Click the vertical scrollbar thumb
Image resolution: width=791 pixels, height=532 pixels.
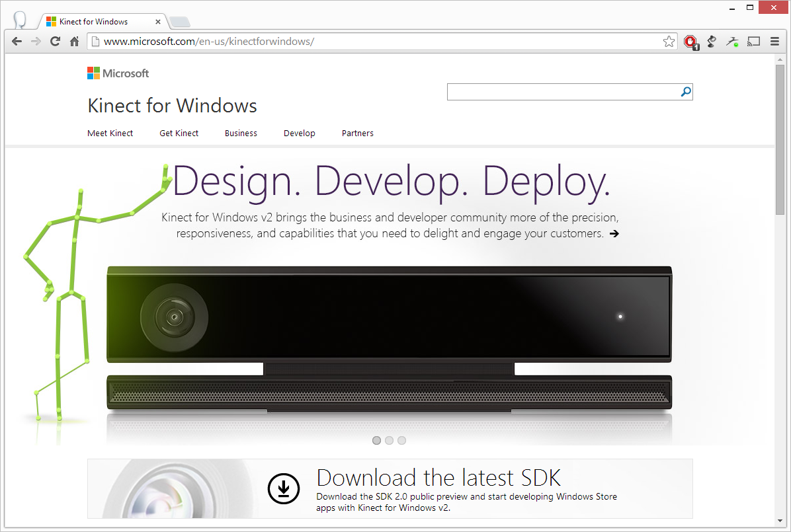click(x=780, y=139)
